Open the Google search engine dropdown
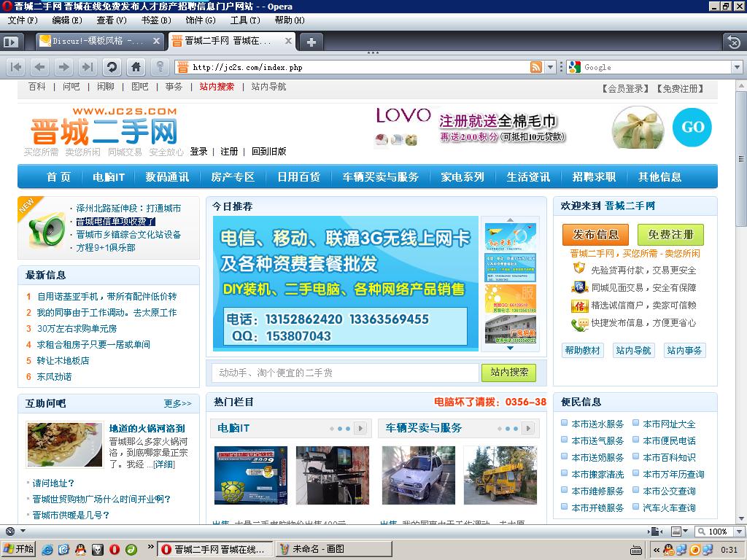Viewport: 747px width, 560px height. pos(737,67)
